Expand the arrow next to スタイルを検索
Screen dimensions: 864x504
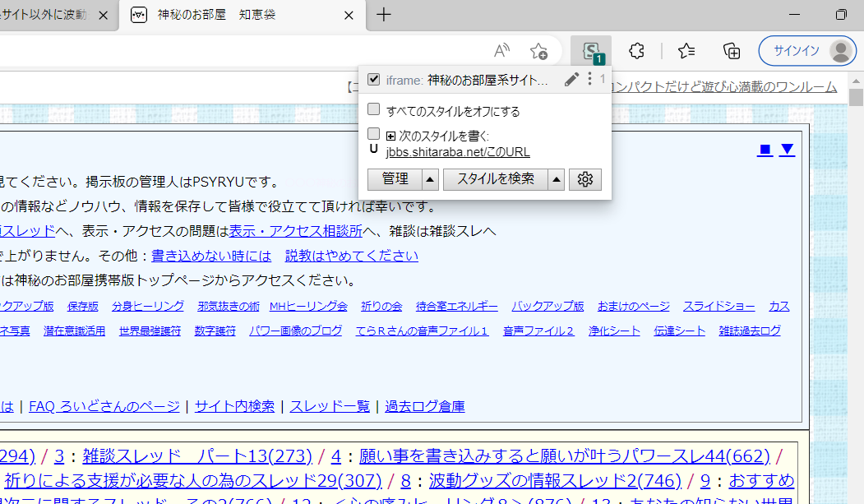(x=557, y=179)
